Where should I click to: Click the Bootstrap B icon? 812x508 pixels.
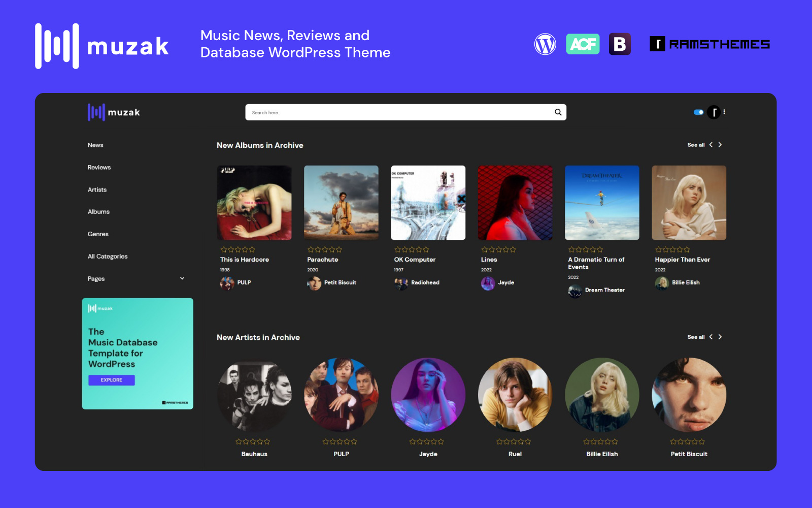[x=620, y=44]
